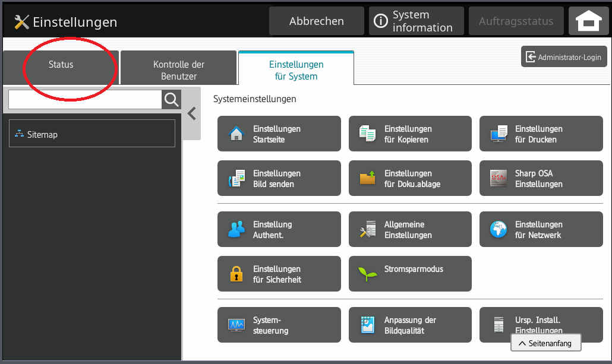Open the Kontrolle der Benutzer tab
The height and width of the screenshot is (364, 612).
click(x=179, y=70)
